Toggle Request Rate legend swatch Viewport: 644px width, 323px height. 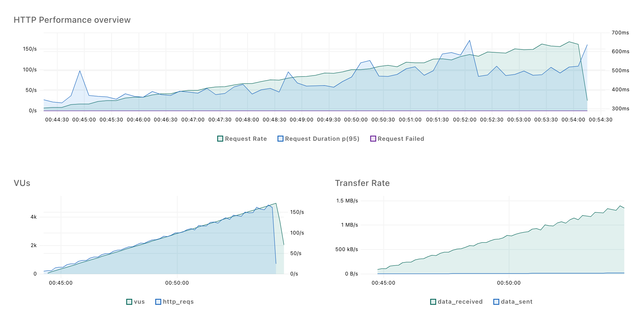pyautogui.click(x=220, y=139)
